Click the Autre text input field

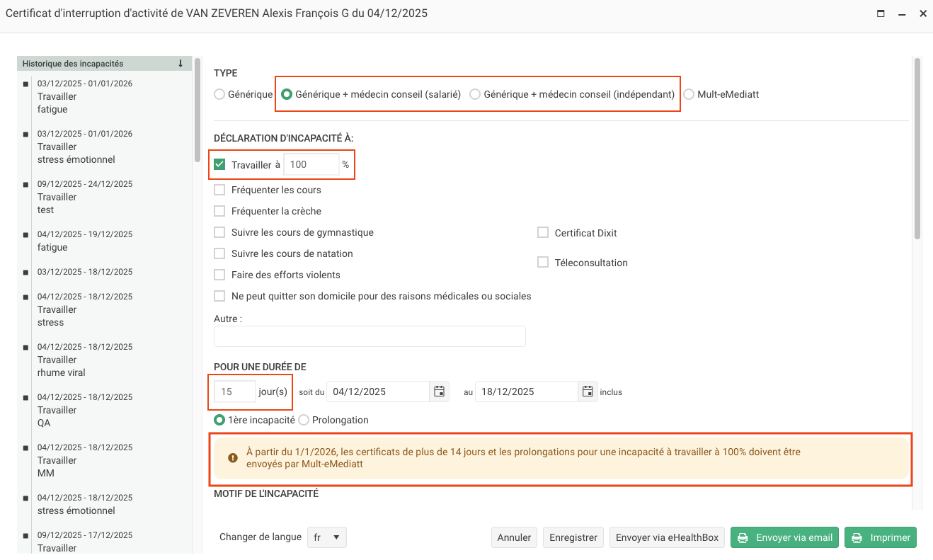pos(370,336)
